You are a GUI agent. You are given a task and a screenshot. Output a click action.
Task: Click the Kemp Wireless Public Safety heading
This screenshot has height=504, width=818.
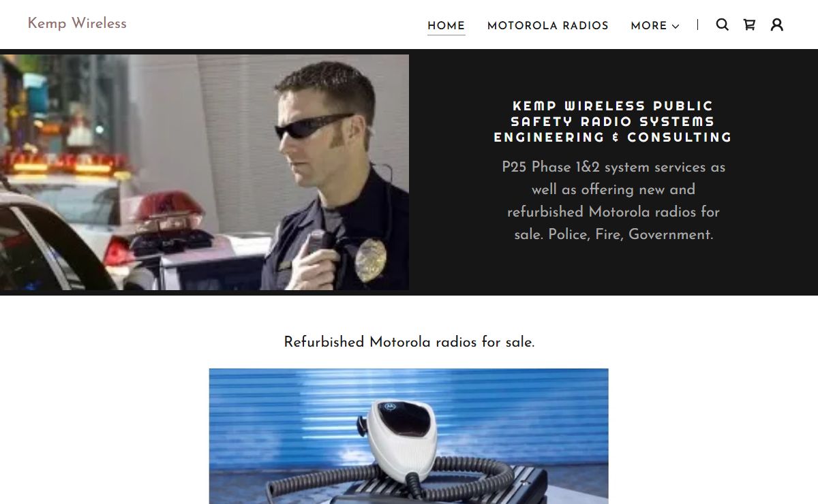(x=613, y=121)
